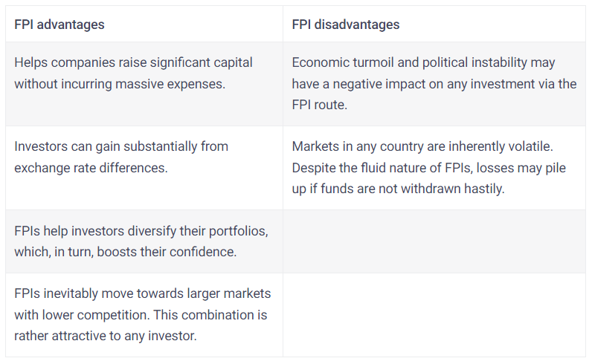Click the line "Investors can gain substantially from"
This screenshot has height=364, width=592.
click(121, 146)
